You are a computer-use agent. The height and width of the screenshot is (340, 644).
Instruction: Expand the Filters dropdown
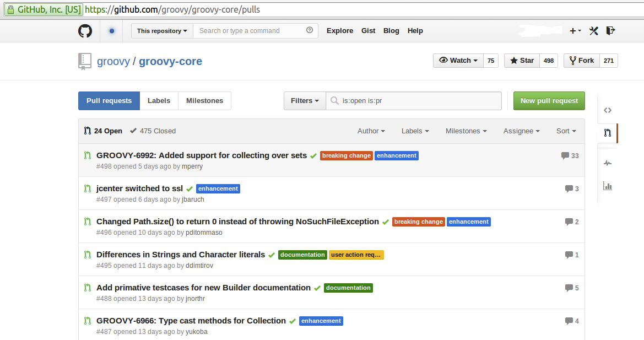point(305,101)
